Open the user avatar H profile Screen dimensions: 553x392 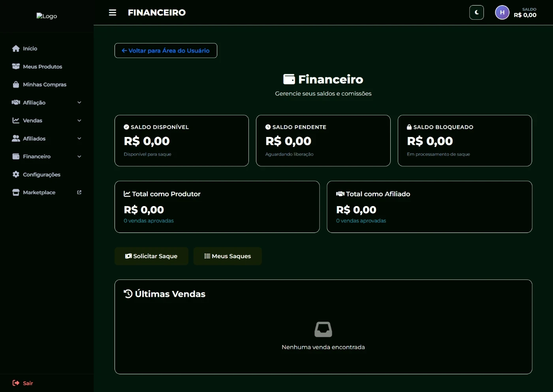502,13
